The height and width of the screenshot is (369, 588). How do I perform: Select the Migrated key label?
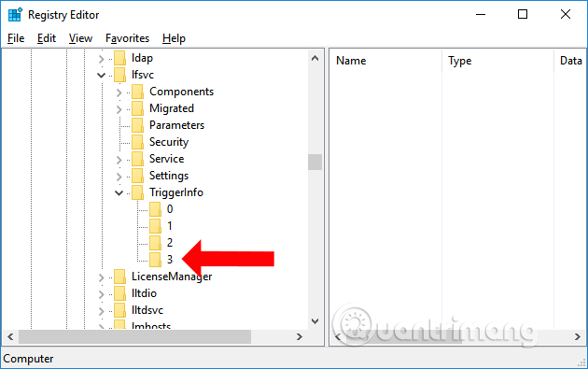pos(172,108)
